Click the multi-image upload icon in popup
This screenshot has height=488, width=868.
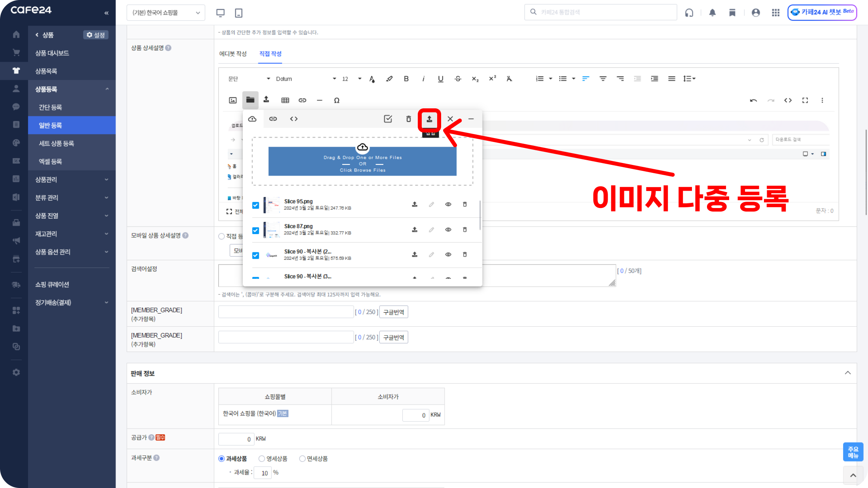[429, 119]
